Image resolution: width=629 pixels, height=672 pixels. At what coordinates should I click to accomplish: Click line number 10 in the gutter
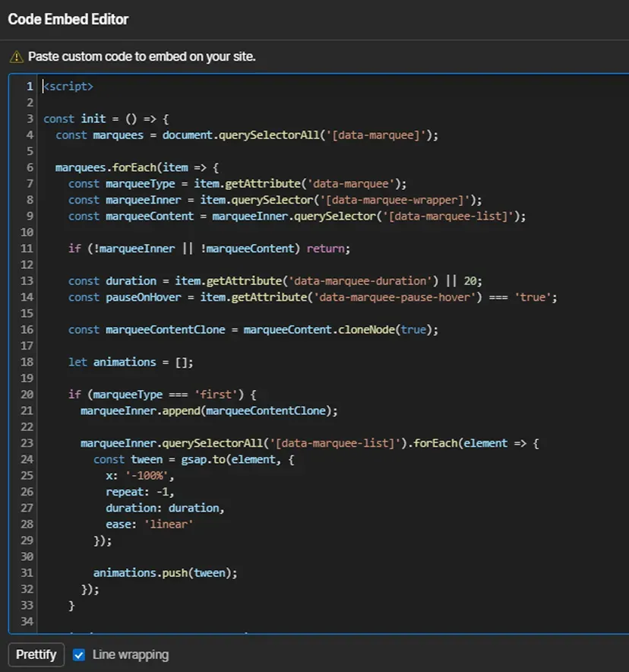(27, 233)
